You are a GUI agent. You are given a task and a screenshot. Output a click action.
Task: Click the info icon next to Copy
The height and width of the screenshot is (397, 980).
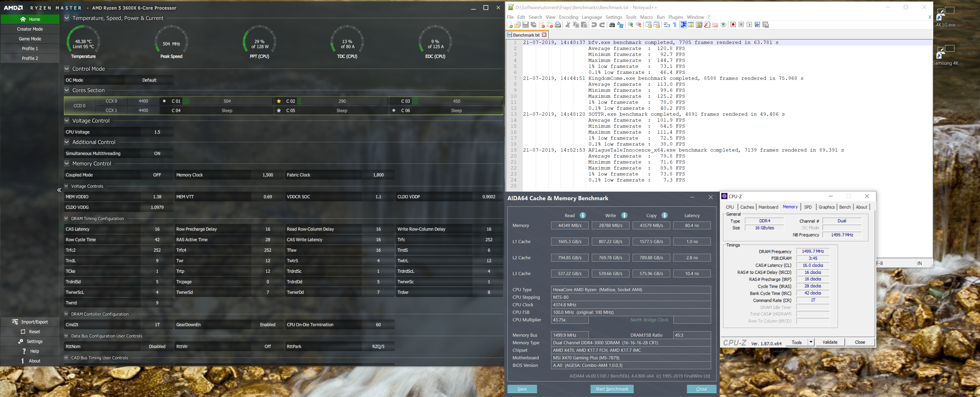(665, 216)
